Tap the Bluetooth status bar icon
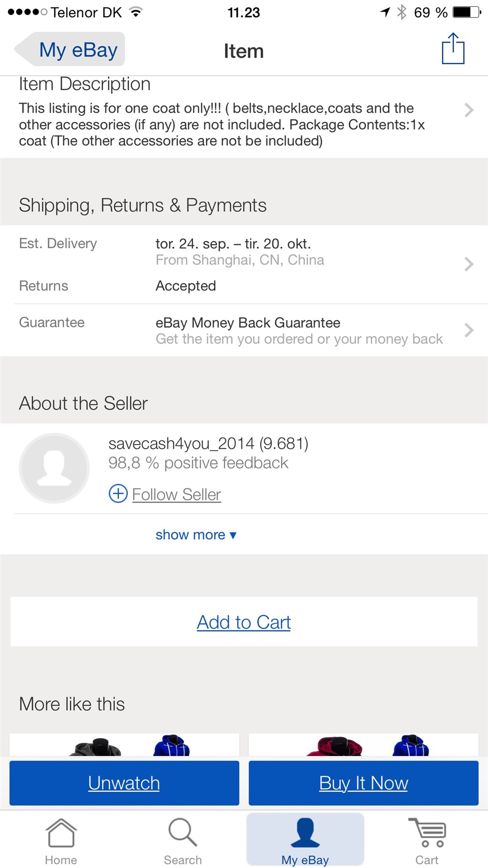This screenshot has height=868, width=488. tap(402, 12)
